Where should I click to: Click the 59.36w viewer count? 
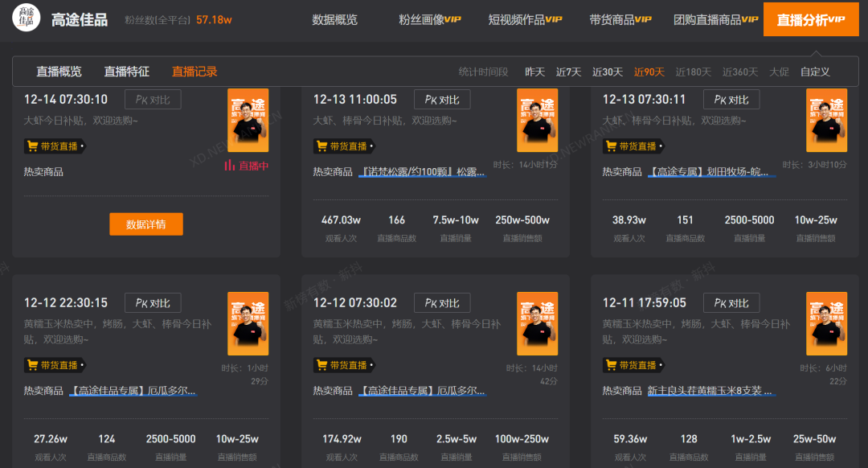tap(631, 438)
